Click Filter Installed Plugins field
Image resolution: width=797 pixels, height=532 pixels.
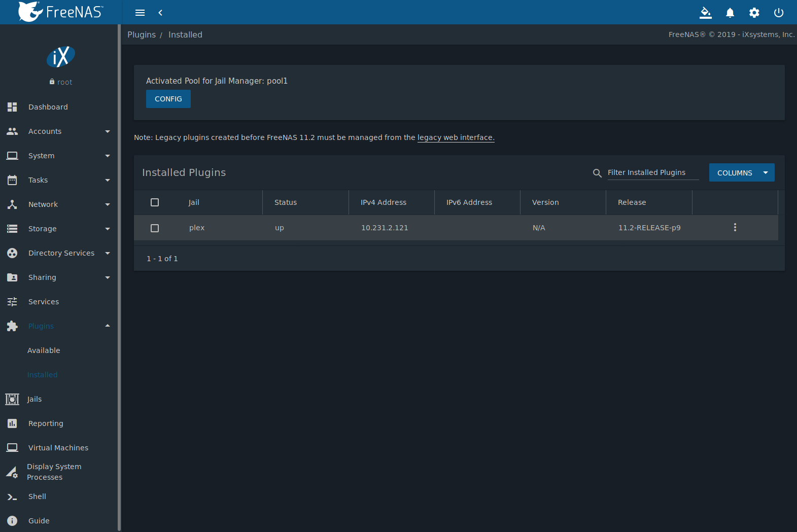[x=653, y=172]
